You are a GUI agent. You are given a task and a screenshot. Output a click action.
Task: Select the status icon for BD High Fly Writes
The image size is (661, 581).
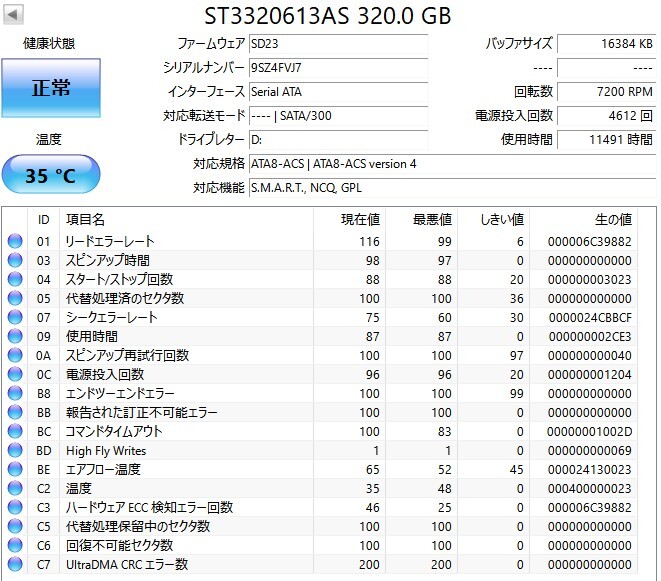coord(15,450)
